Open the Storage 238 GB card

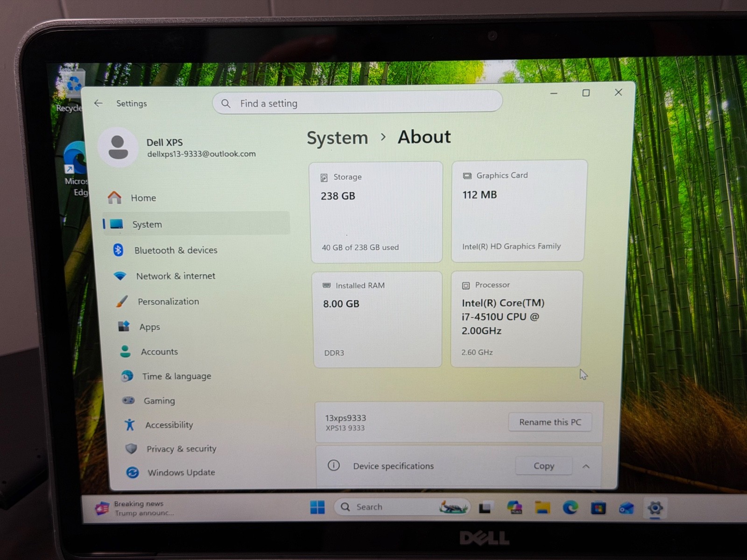click(376, 212)
